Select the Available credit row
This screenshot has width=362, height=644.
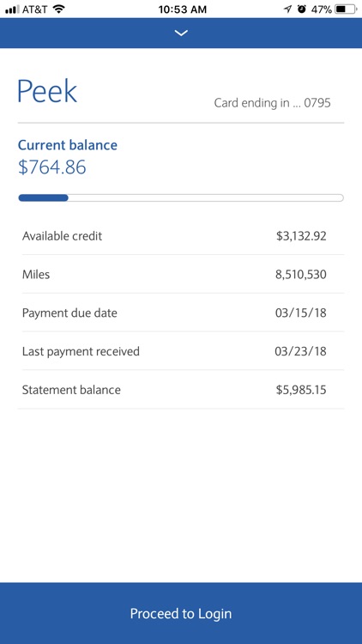click(181, 236)
